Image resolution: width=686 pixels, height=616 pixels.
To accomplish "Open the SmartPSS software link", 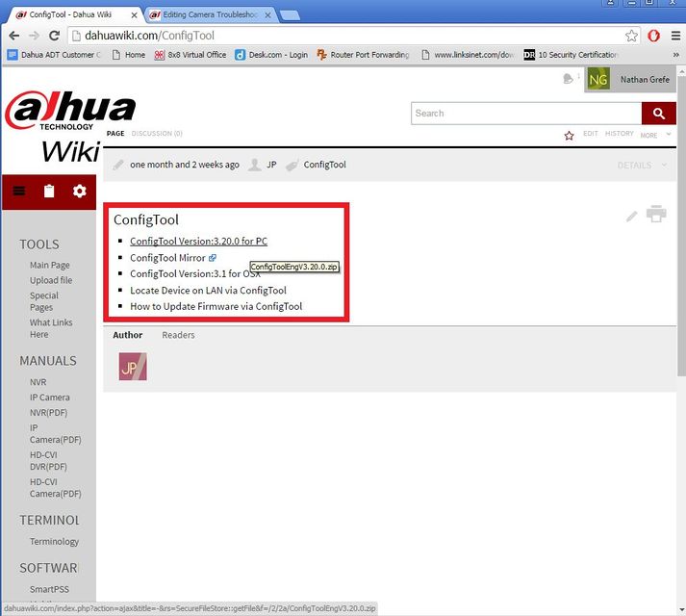I will coord(49,589).
